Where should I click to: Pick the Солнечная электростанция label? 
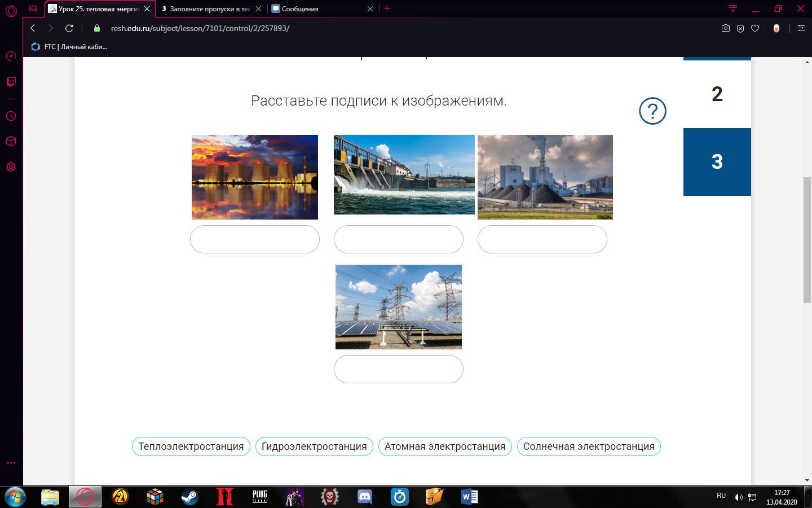pyautogui.click(x=589, y=446)
